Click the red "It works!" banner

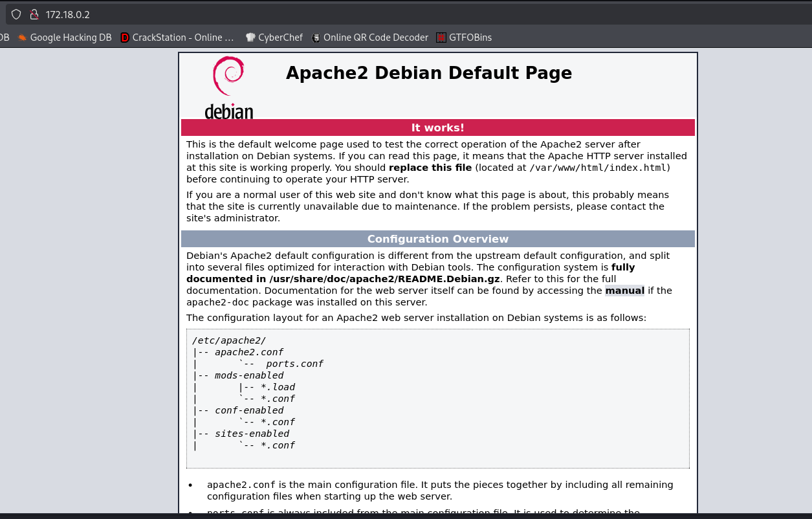pos(437,127)
